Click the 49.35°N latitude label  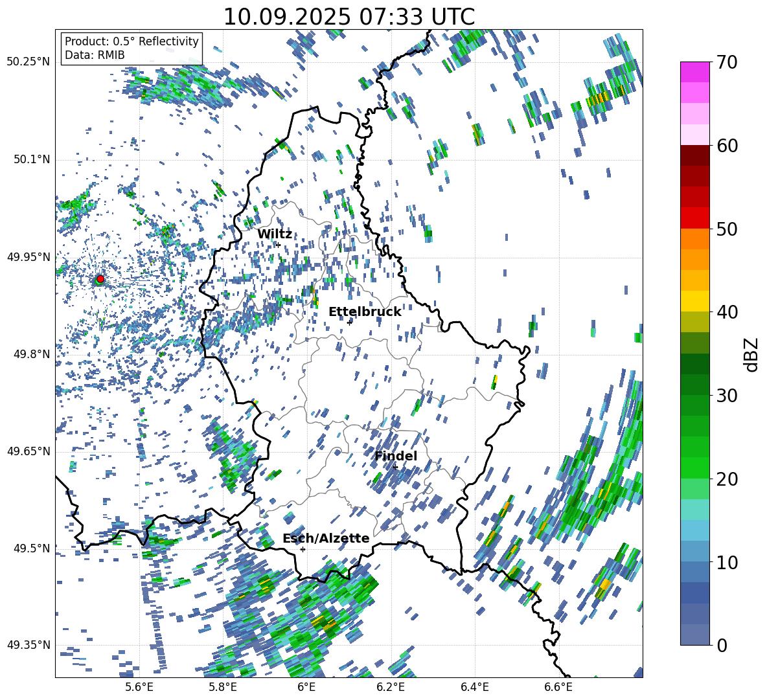tap(29, 645)
